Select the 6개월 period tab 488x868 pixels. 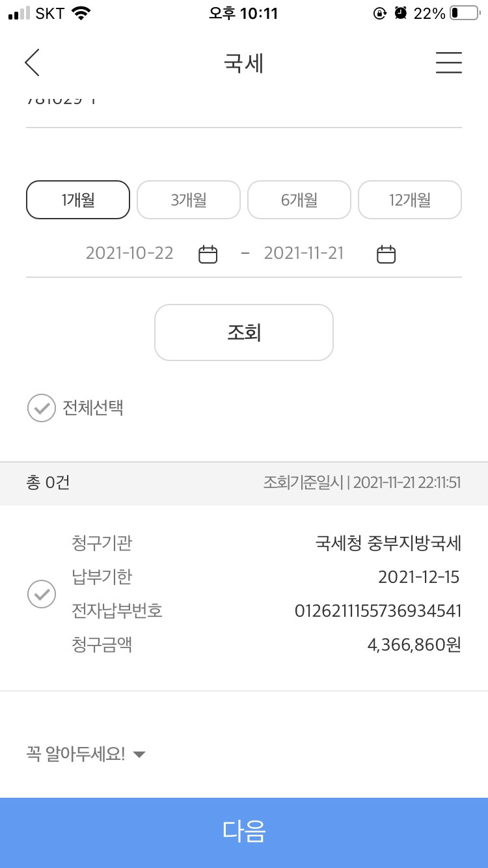pyautogui.click(x=299, y=200)
